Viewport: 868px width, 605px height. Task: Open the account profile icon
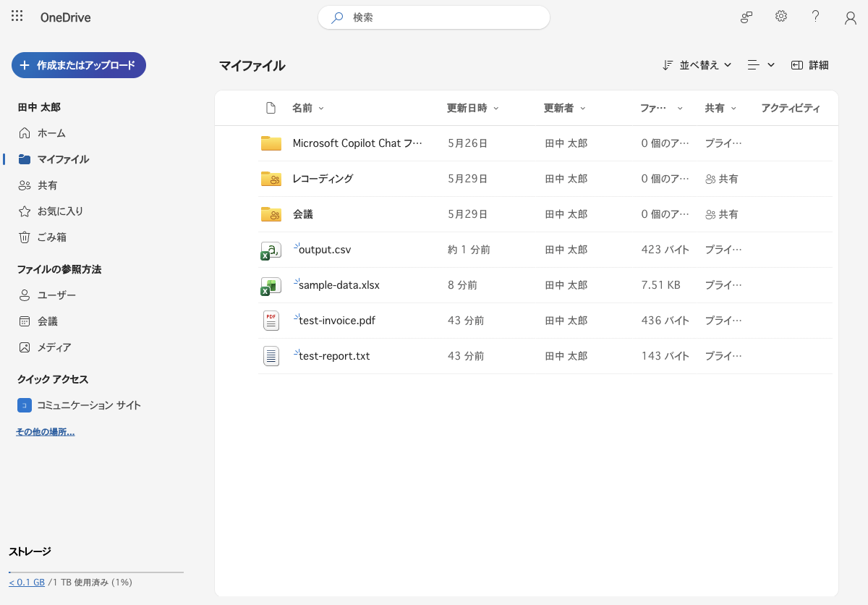tap(851, 18)
